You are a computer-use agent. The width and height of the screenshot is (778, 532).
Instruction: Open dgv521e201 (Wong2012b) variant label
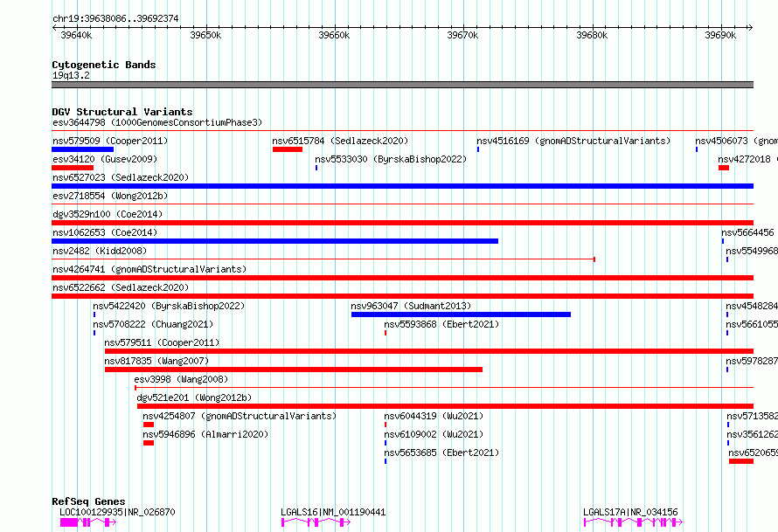click(194, 397)
